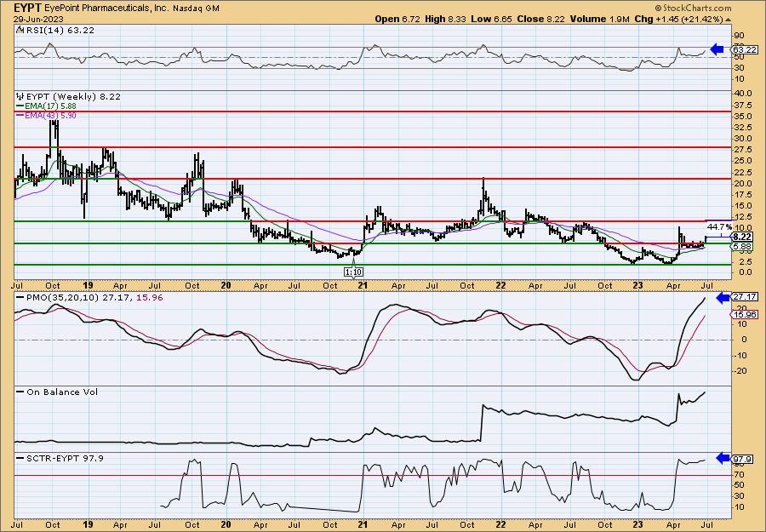The width and height of the screenshot is (766, 532).
Task: Click the EYPT (Weekly) 8.22 legend label
Action: [x=72, y=97]
